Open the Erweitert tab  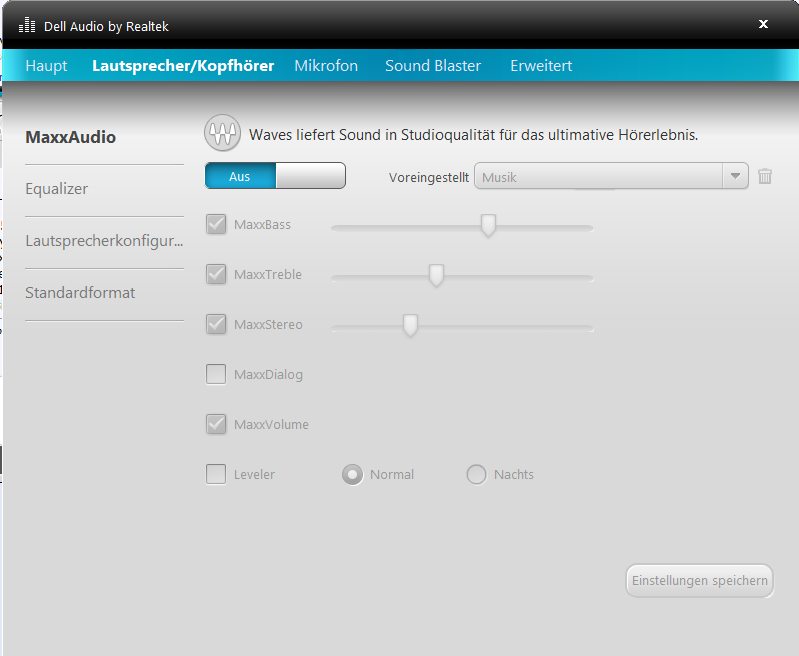coord(541,66)
